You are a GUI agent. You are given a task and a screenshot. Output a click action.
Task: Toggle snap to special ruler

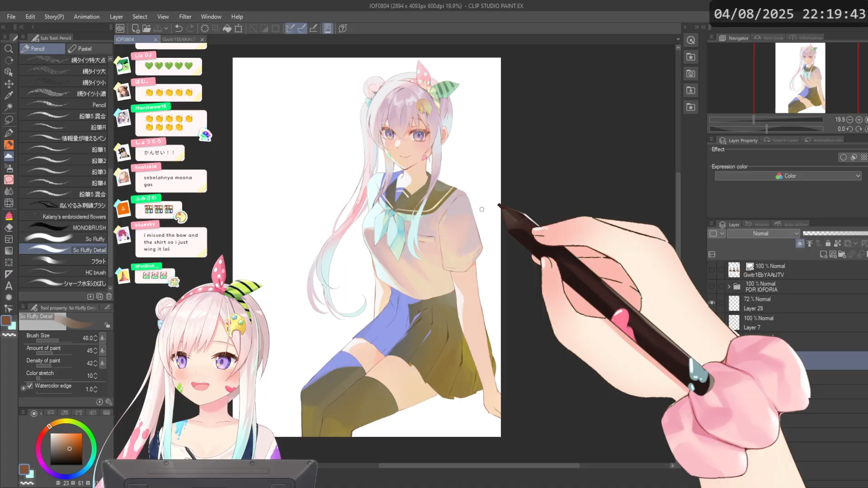coord(302,28)
